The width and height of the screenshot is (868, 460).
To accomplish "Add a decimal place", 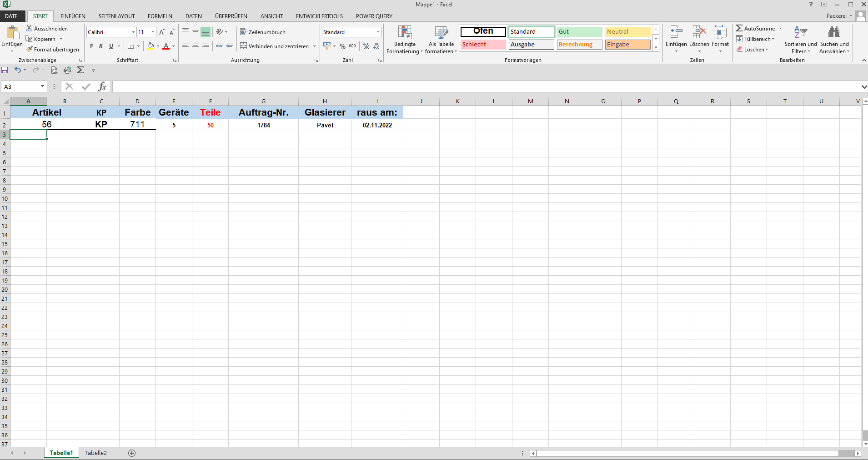I will click(x=366, y=46).
